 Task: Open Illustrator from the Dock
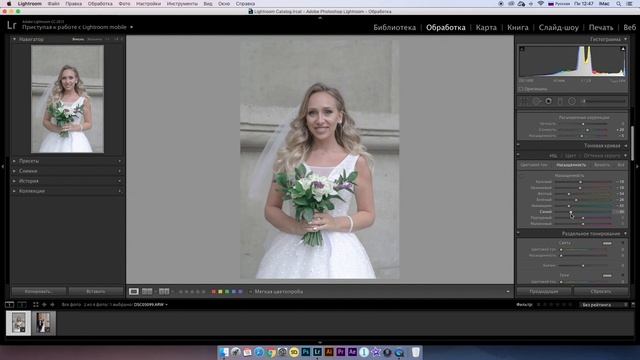(x=329, y=352)
